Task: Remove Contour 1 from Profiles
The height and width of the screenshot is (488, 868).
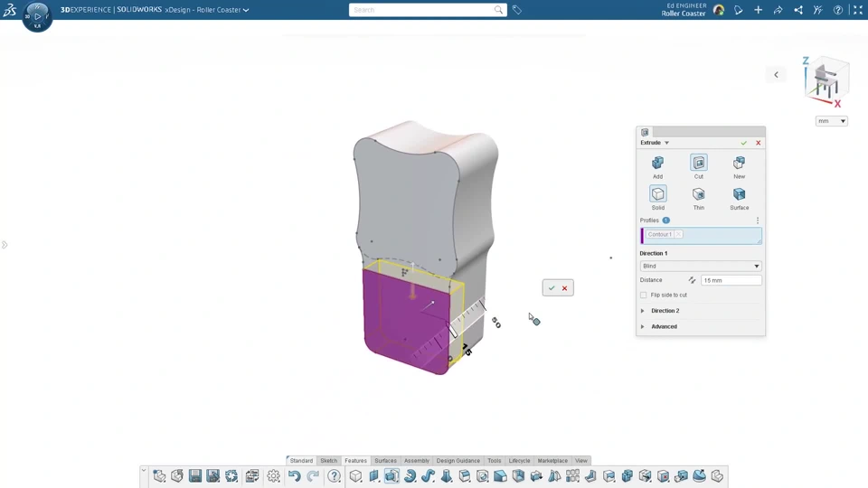Action: point(678,234)
